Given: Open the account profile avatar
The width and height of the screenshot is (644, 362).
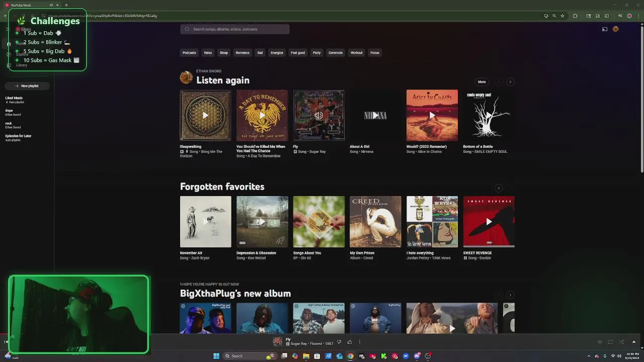Looking at the screenshot, I should coord(615,29).
